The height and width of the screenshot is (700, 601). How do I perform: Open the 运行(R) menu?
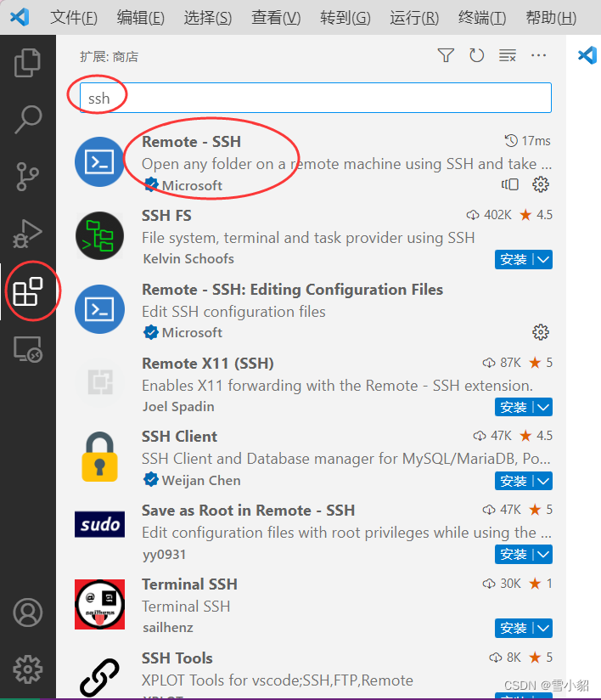click(x=414, y=18)
